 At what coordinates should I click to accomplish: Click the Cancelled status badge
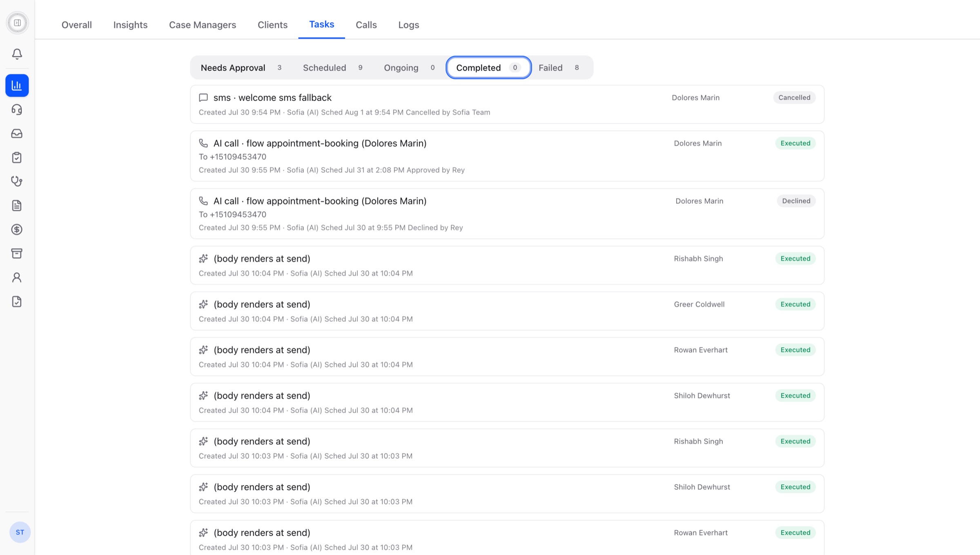[x=794, y=98]
